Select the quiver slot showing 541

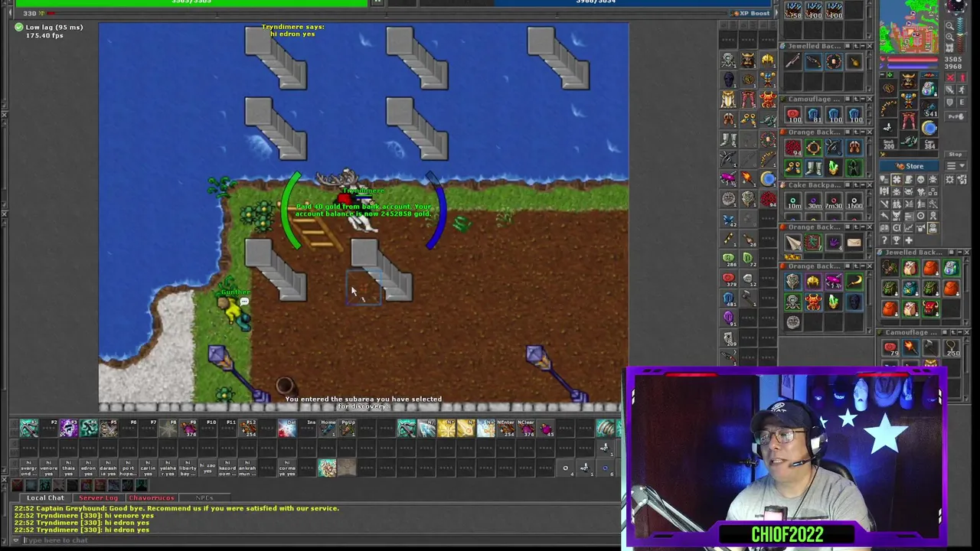(x=929, y=108)
